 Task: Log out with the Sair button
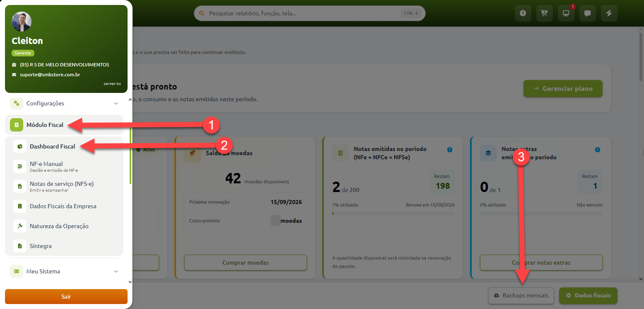(66, 297)
